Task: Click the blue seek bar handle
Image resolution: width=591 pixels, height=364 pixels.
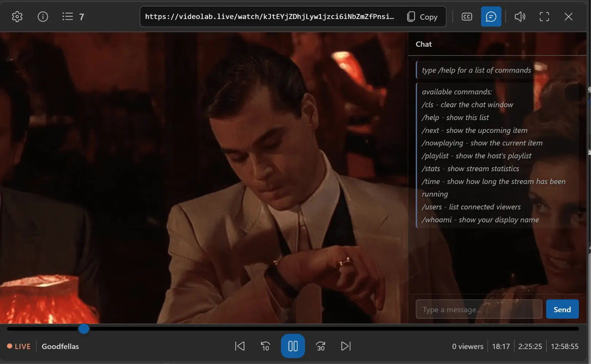Action: 84,329
